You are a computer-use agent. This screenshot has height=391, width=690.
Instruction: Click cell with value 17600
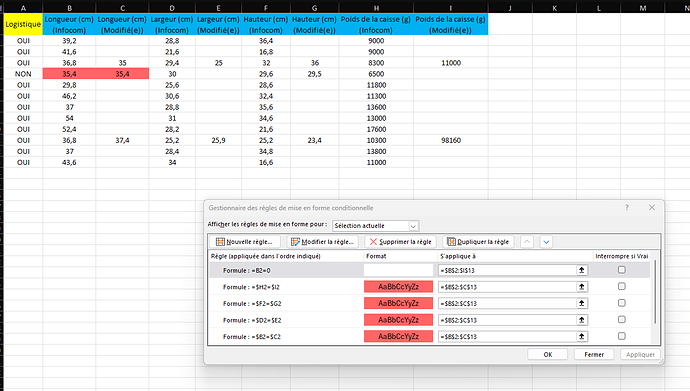coord(376,129)
